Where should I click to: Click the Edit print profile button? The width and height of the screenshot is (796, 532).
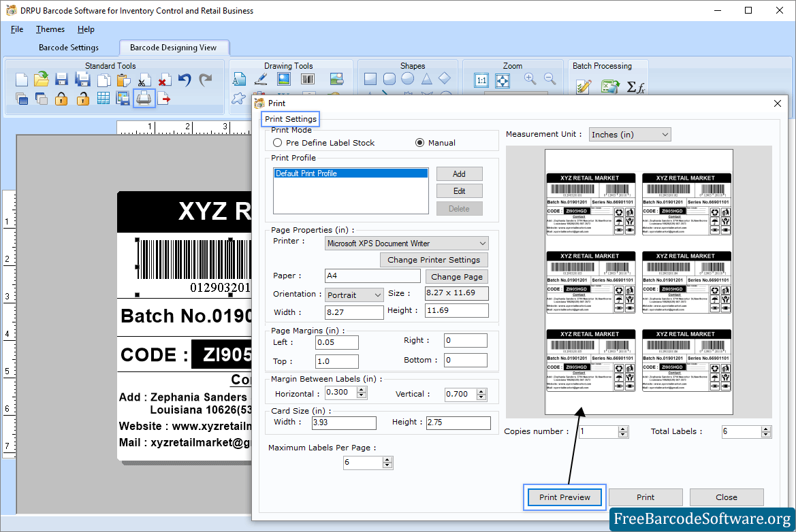pos(459,191)
